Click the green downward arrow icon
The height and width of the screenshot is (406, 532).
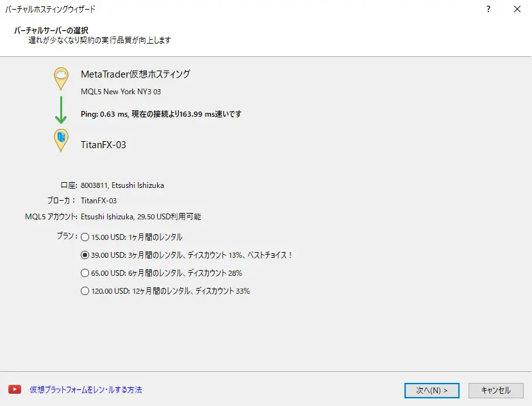click(61, 110)
